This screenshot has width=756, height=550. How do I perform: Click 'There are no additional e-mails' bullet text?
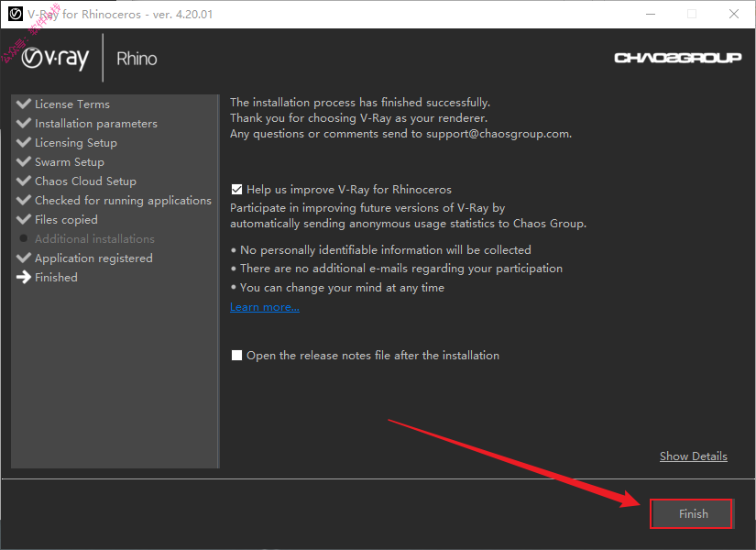point(401,269)
